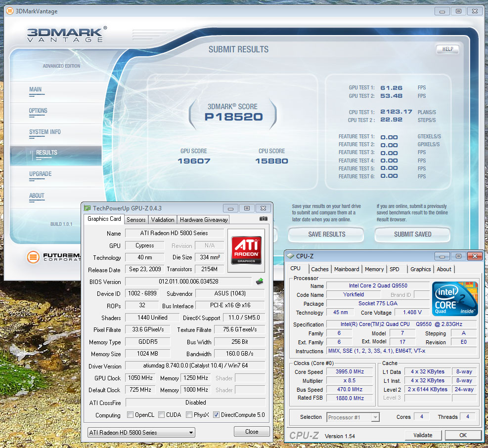Click the Validate button in CPU-Z
488x448 pixels.
click(423, 435)
